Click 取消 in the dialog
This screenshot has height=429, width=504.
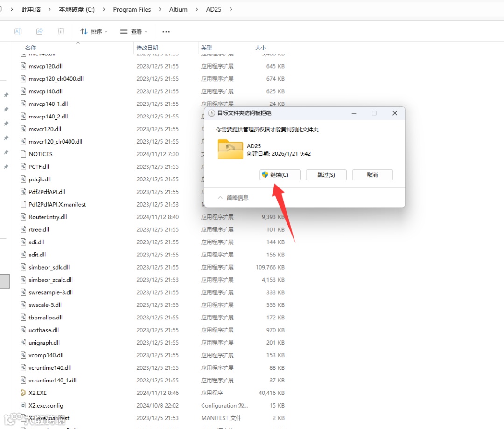coord(372,175)
